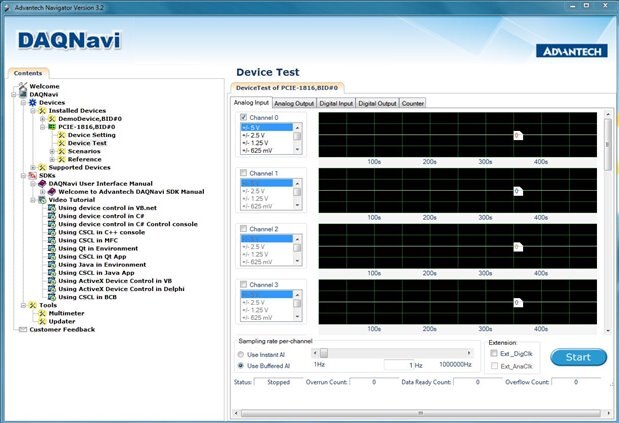Select the Use Instant AI radio button
619x423 pixels.
(x=240, y=355)
